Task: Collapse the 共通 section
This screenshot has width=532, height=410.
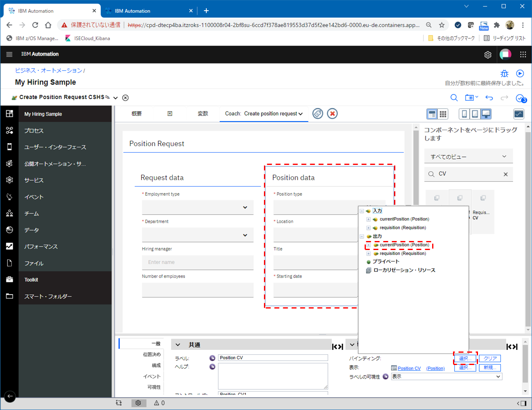Action: (x=178, y=345)
